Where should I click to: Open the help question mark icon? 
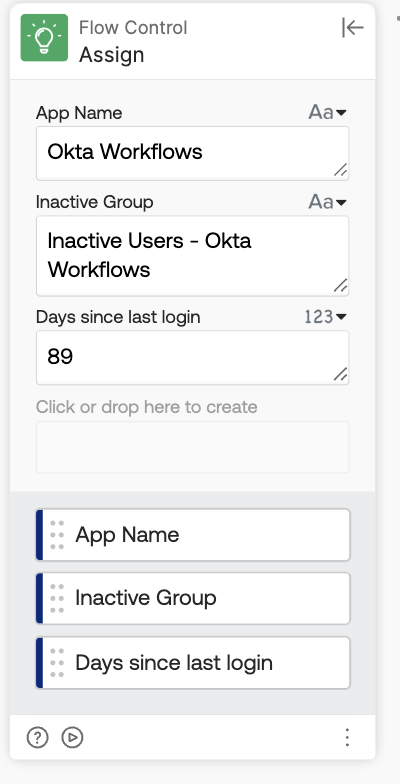[x=38, y=737]
